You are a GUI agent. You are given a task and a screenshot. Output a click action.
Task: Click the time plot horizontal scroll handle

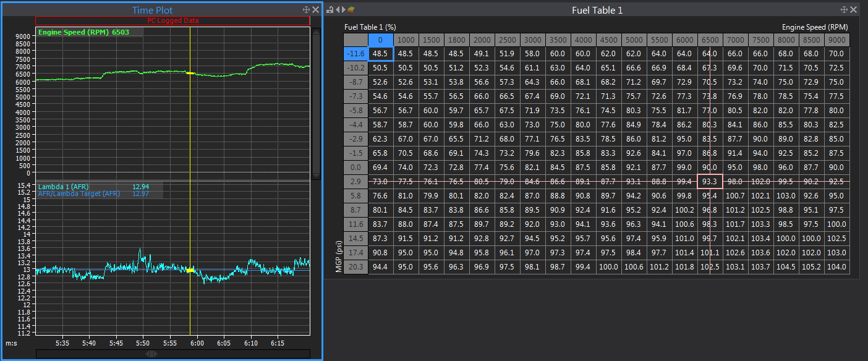151,354
